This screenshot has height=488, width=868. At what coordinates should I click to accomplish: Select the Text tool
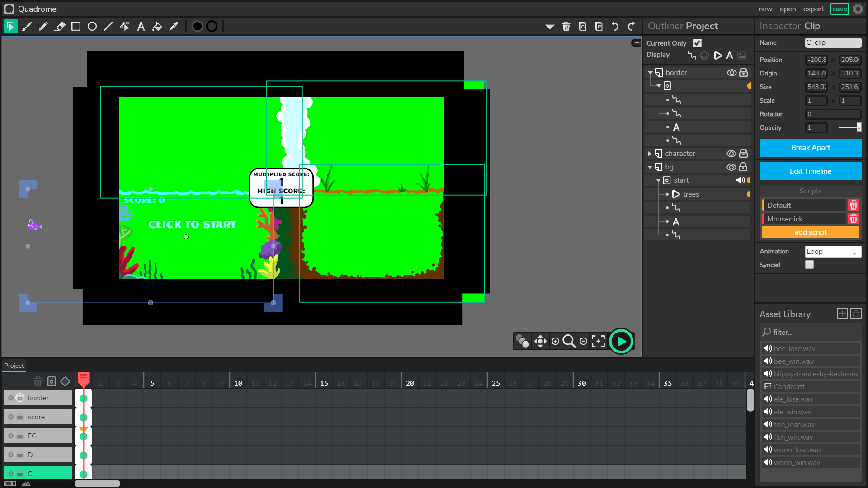click(141, 26)
